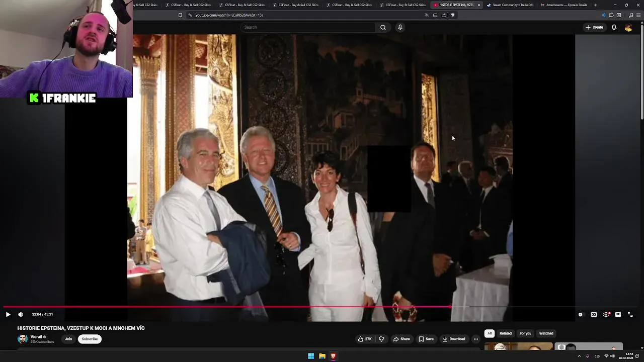Open video settings gear menu

606,314
